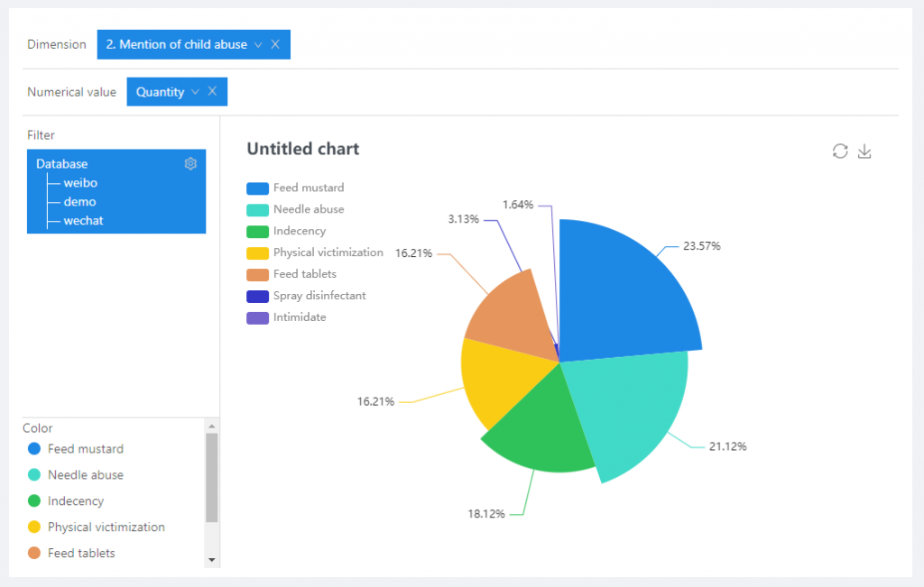Click the Feed mustard color dot in Color panel
The width and height of the screenshot is (924, 587).
[x=34, y=449]
